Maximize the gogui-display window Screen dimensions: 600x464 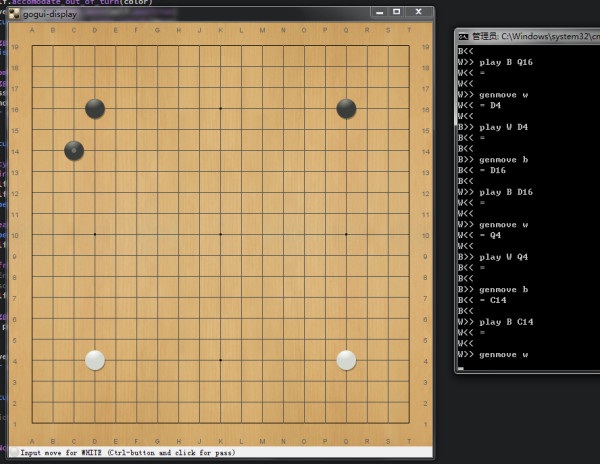point(397,12)
